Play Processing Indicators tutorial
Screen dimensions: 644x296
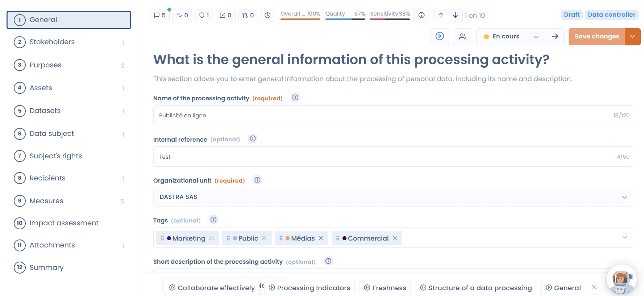tap(309, 288)
